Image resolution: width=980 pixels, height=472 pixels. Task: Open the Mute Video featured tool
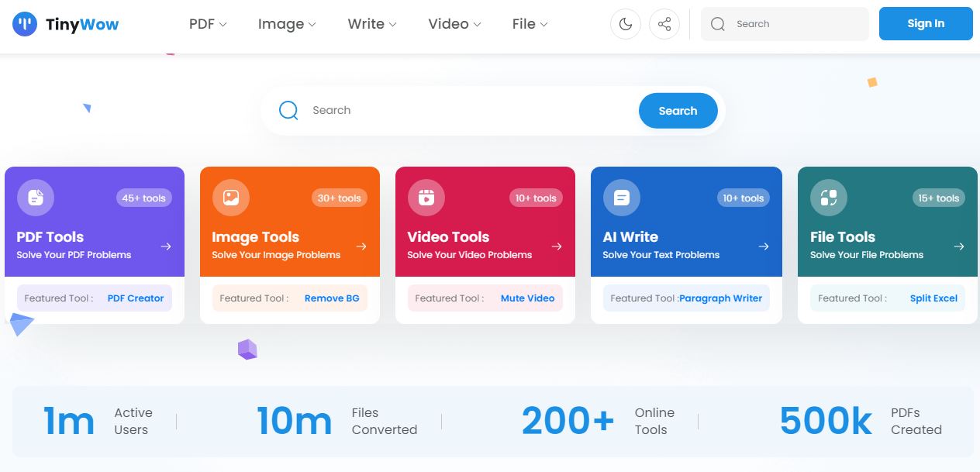pos(528,298)
